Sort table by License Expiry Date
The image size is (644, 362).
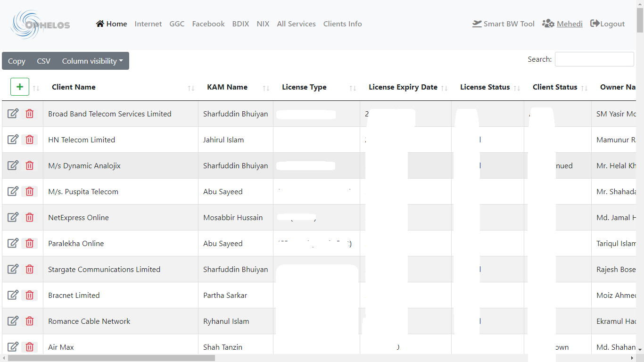tap(403, 87)
